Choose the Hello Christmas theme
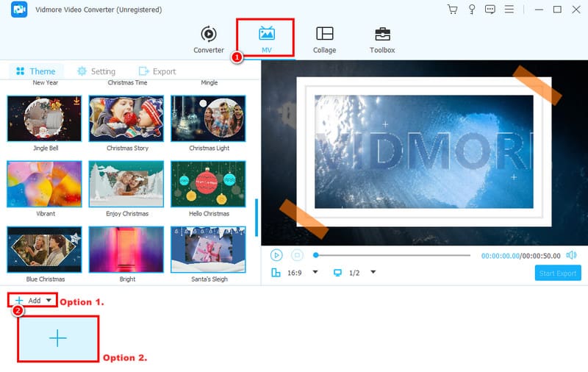This screenshot has height=372, width=588. click(x=208, y=184)
